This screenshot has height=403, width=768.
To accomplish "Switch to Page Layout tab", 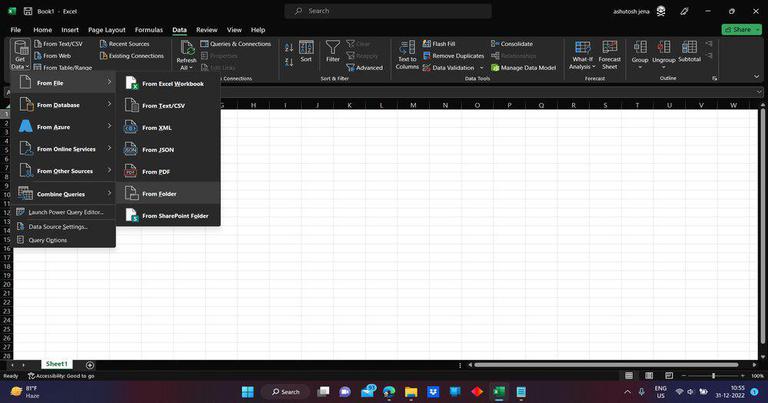I will 107,30.
